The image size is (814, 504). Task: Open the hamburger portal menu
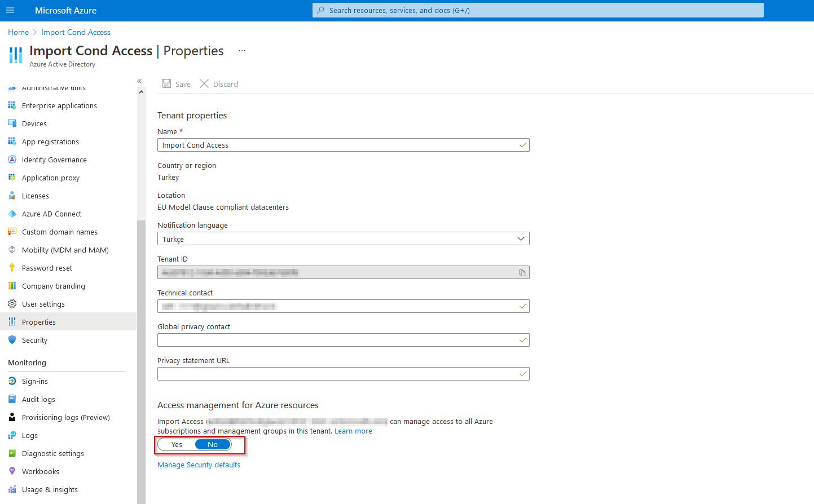[x=10, y=10]
